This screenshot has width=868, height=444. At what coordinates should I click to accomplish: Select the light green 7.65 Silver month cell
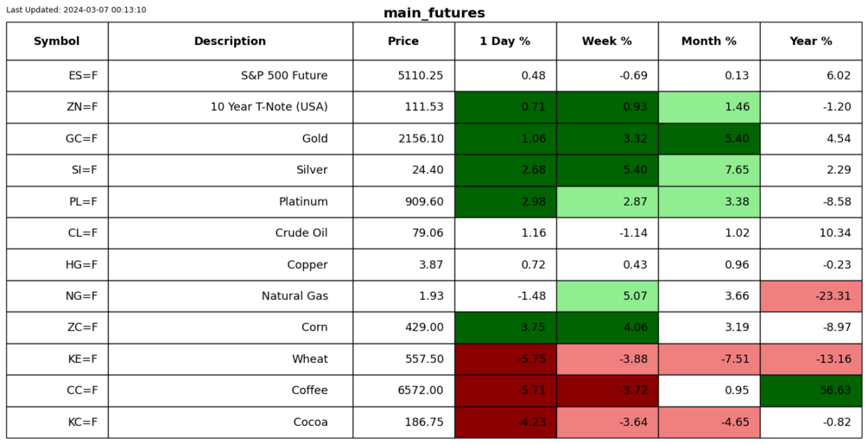coord(708,170)
